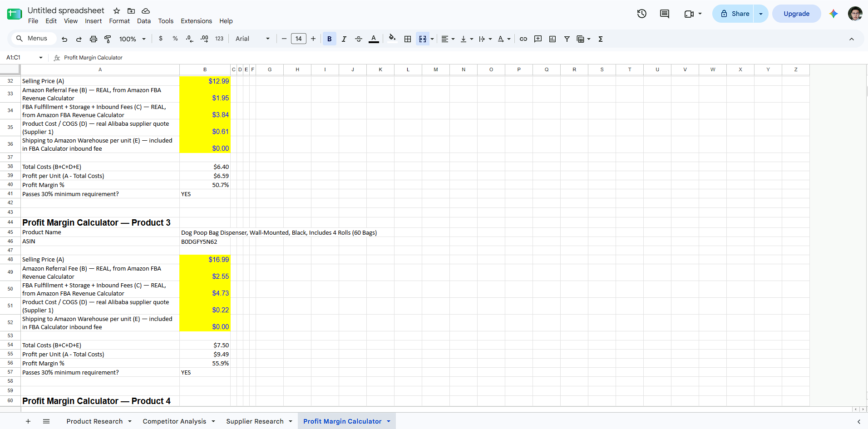Star the Untitled spreadsheet
The width and height of the screenshot is (868, 429).
[117, 10]
